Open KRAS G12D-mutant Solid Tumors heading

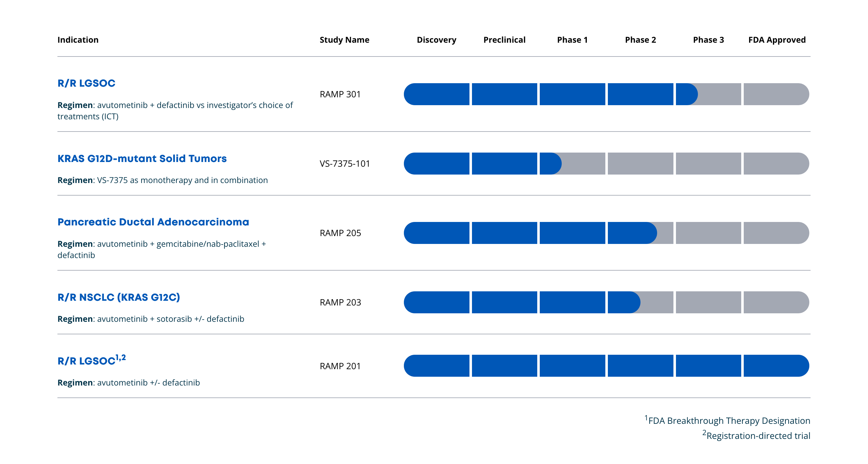pyautogui.click(x=142, y=158)
